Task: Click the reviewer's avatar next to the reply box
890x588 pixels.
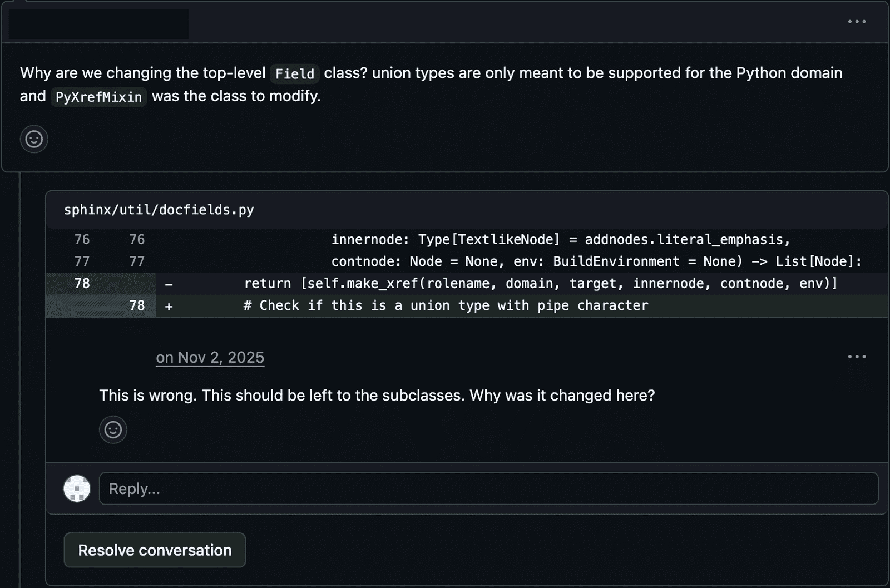Action: point(77,489)
